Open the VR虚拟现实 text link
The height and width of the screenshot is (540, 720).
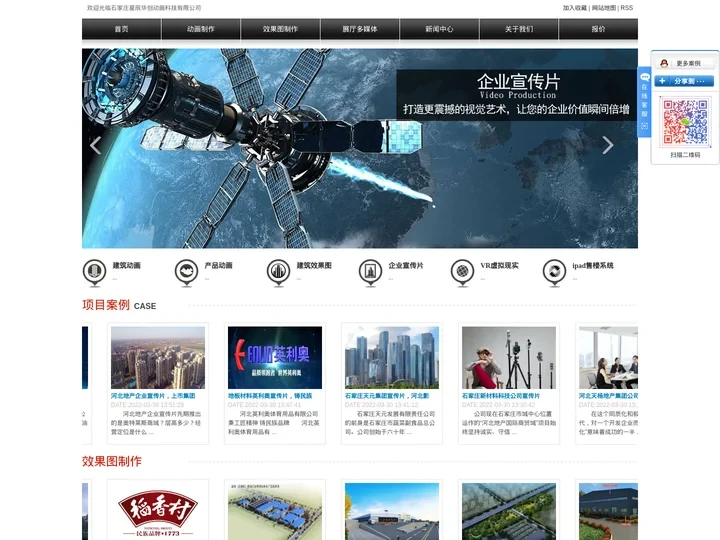(x=499, y=265)
